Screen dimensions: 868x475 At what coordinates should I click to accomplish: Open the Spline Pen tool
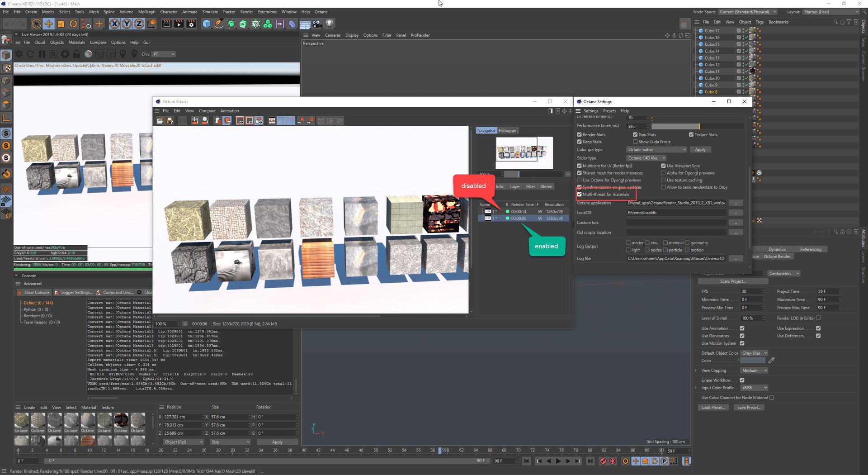click(x=219, y=24)
